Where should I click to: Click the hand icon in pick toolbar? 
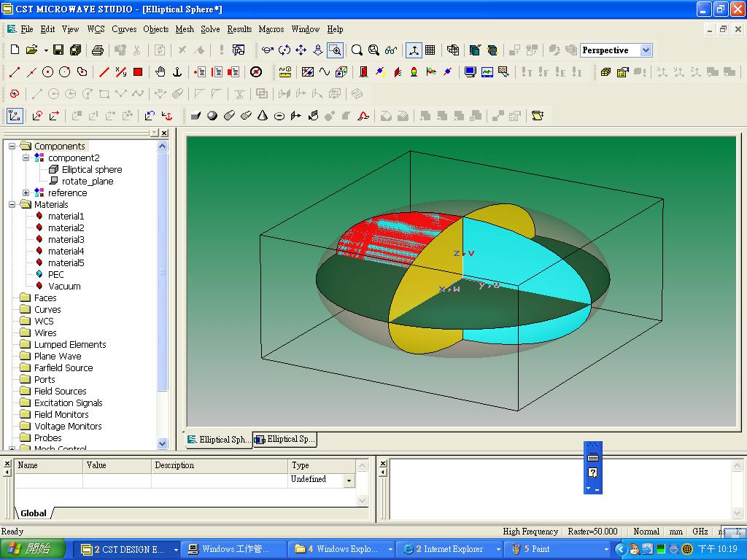[x=160, y=72]
